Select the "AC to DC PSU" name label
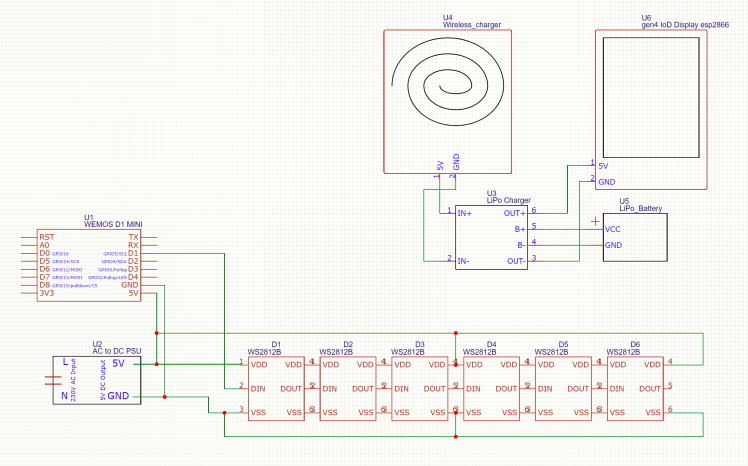 117,351
